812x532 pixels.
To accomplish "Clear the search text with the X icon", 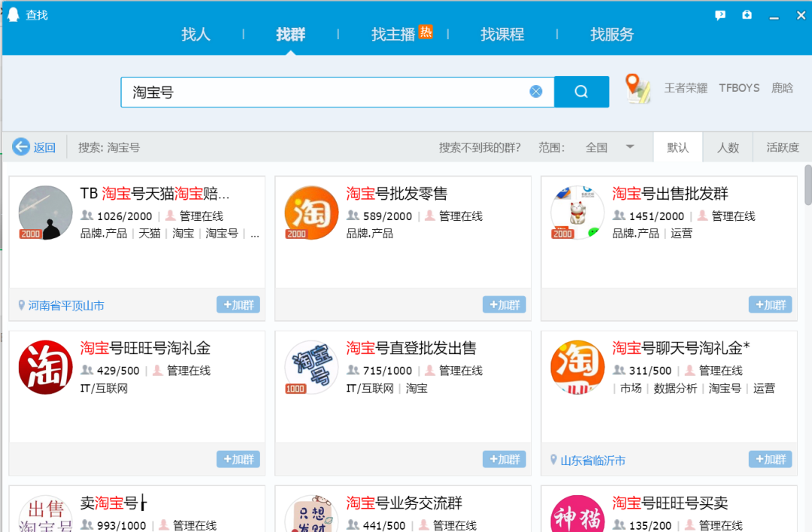I will pos(535,92).
